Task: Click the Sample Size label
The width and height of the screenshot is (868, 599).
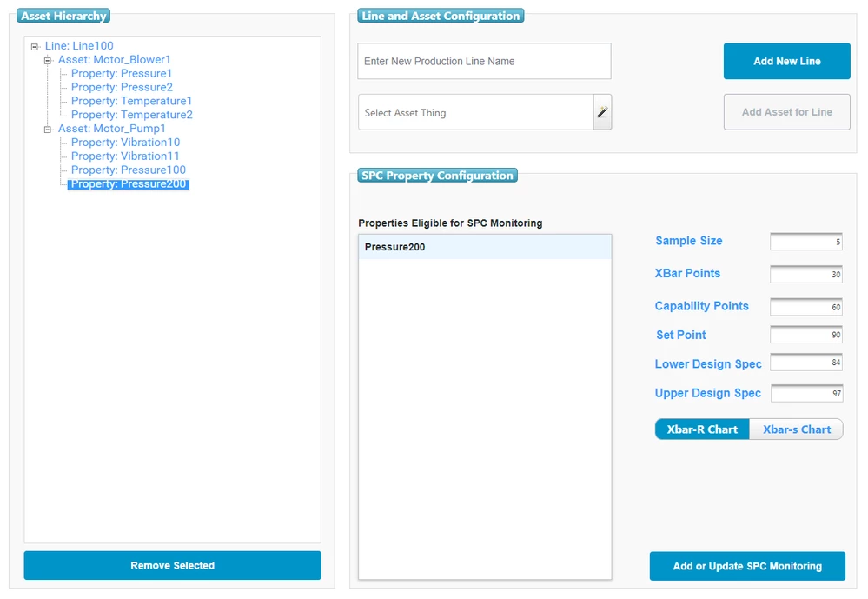Action: pos(689,241)
